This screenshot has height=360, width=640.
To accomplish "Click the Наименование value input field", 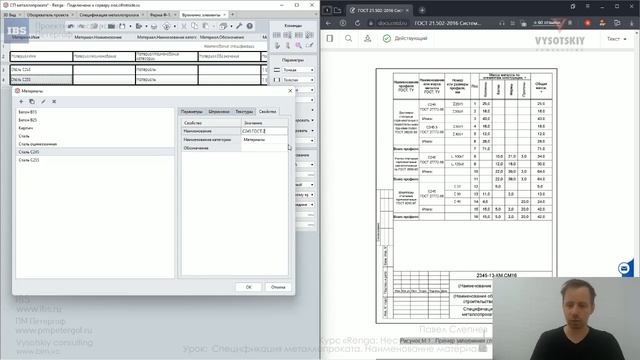I will (264, 131).
